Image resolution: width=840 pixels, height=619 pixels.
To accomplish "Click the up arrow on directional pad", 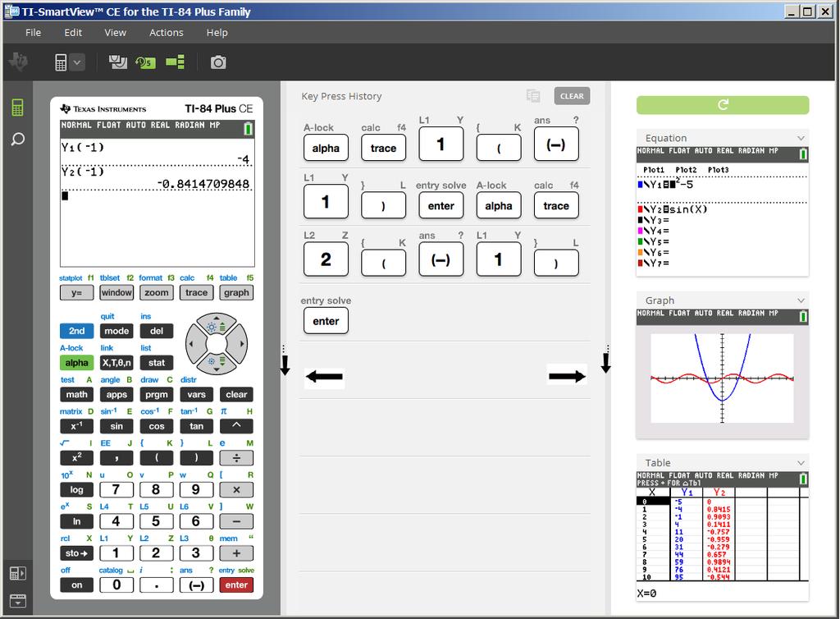I will pyautogui.click(x=217, y=325).
